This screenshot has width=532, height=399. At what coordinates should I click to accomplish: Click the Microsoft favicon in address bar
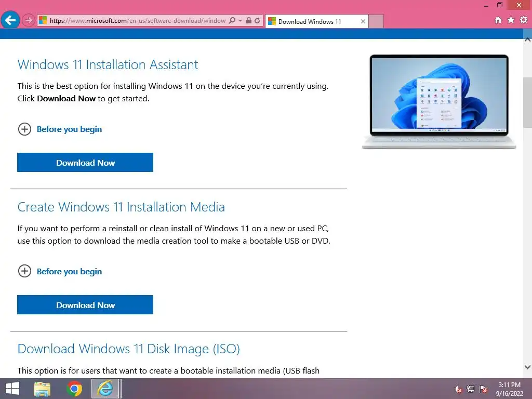pyautogui.click(x=43, y=20)
